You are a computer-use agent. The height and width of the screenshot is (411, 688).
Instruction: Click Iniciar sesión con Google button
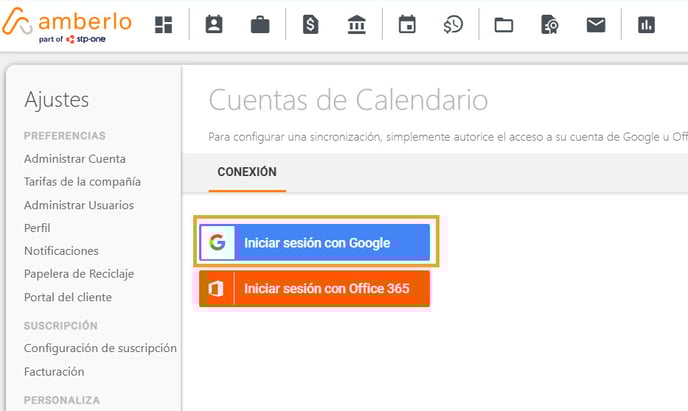click(x=315, y=242)
